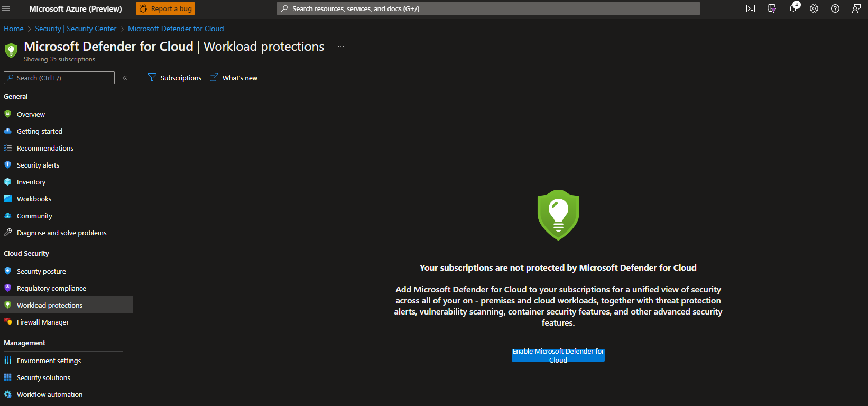Open portal settings gear

click(x=814, y=8)
